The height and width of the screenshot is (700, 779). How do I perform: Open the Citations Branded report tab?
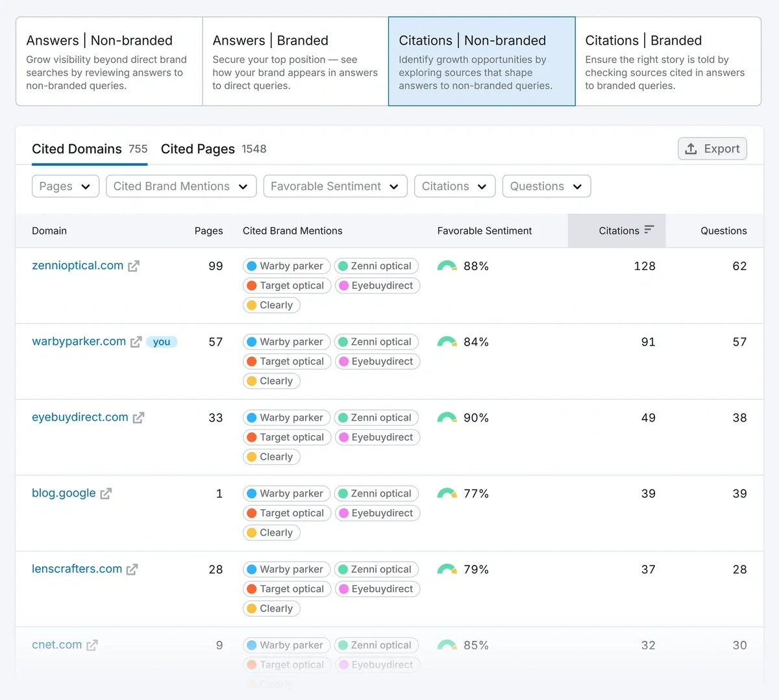[667, 62]
